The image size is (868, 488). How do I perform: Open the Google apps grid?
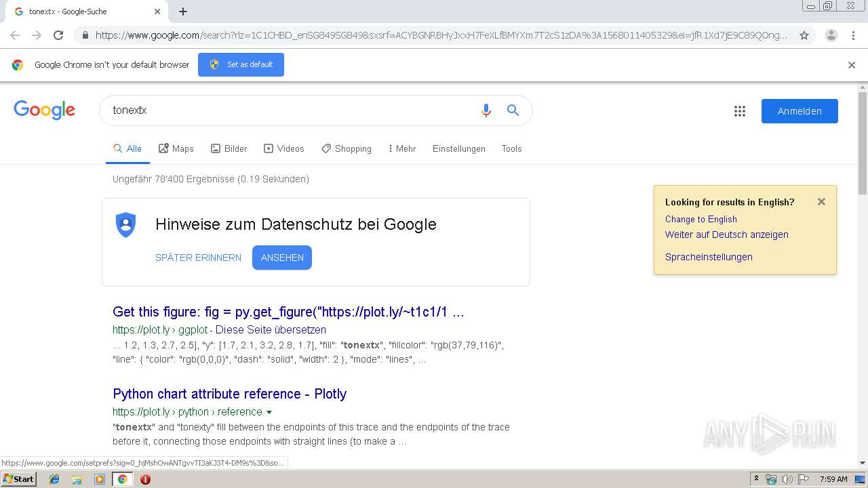click(740, 111)
